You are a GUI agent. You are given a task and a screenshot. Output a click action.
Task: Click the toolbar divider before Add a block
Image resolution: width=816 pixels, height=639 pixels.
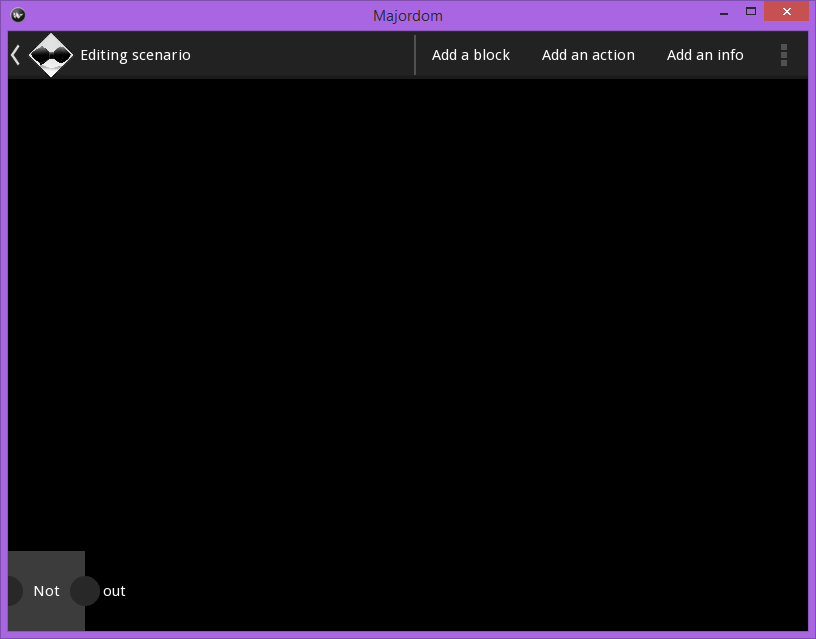pyautogui.click(x=416, y=55)
